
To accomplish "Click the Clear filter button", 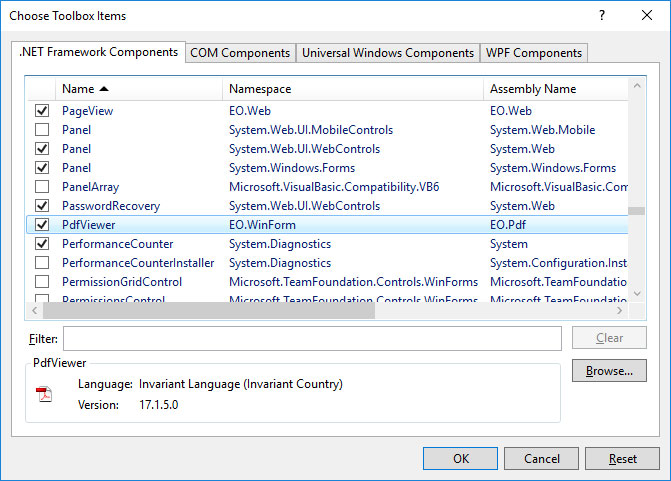I will (609, 338).
